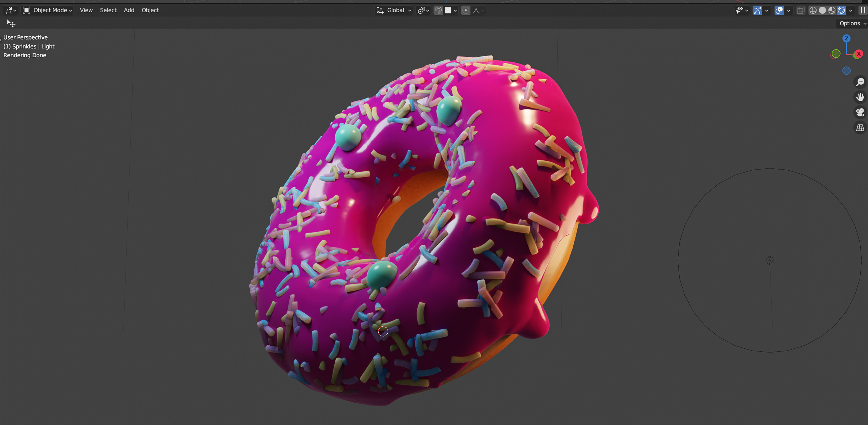868x425 pixels.
Task: Open the editor type selector at the header's left end
Action: [x=11, y=11]
